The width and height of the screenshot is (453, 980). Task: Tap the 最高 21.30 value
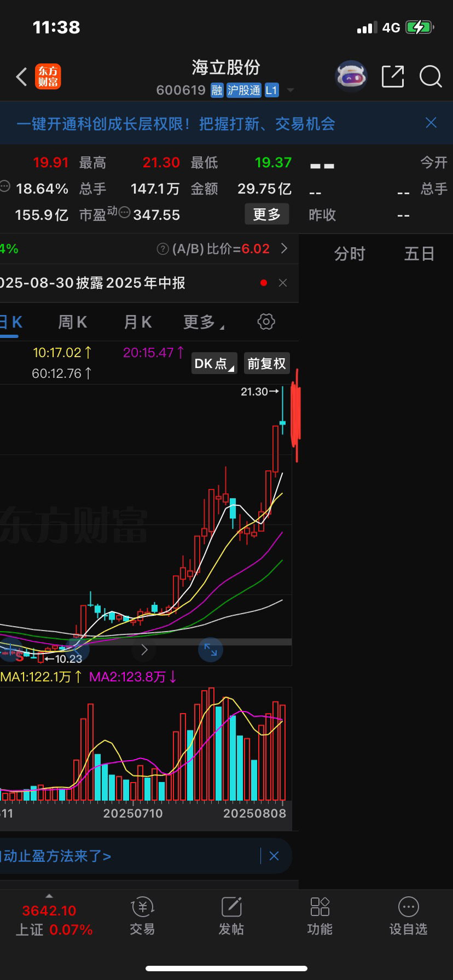click(x=161, y=162)
